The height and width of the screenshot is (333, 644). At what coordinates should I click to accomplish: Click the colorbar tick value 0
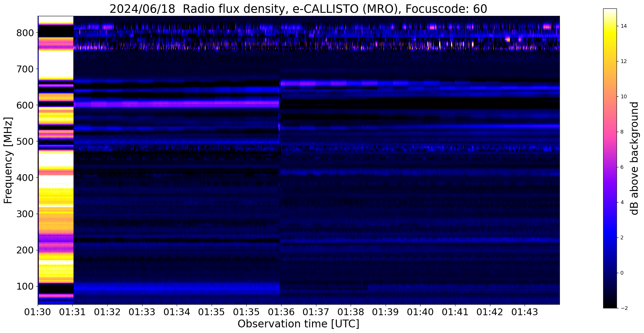[622, 273]
